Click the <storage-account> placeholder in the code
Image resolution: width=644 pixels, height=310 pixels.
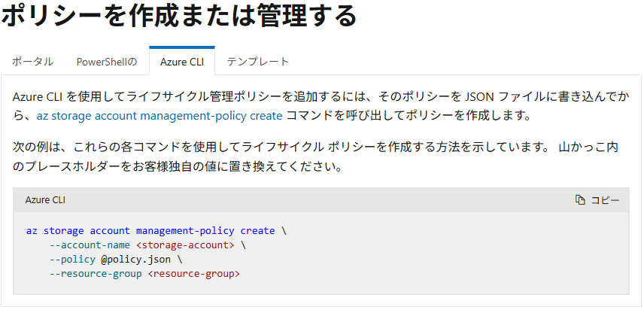coord(185,245)
